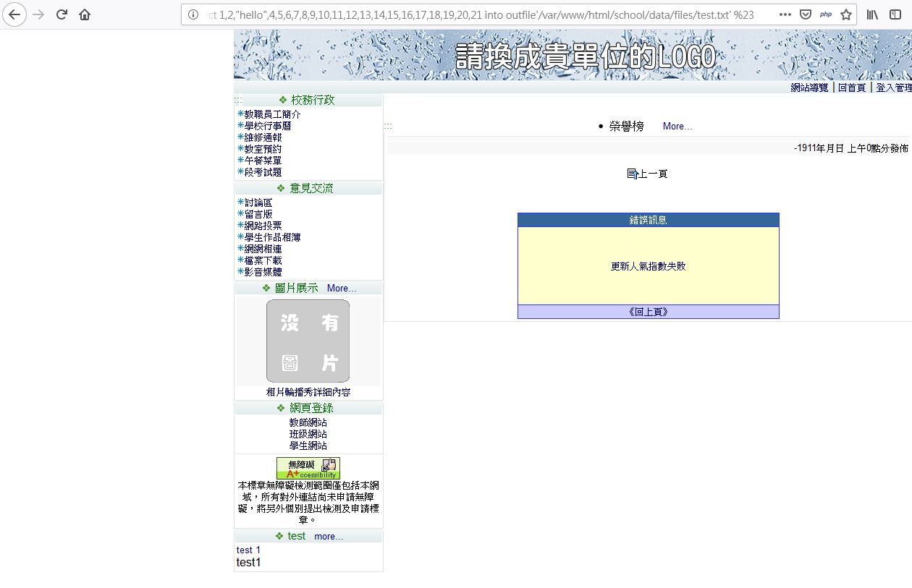Click the browser forward arrow
This screenshot has height=588, width=912.
[39, 14]
